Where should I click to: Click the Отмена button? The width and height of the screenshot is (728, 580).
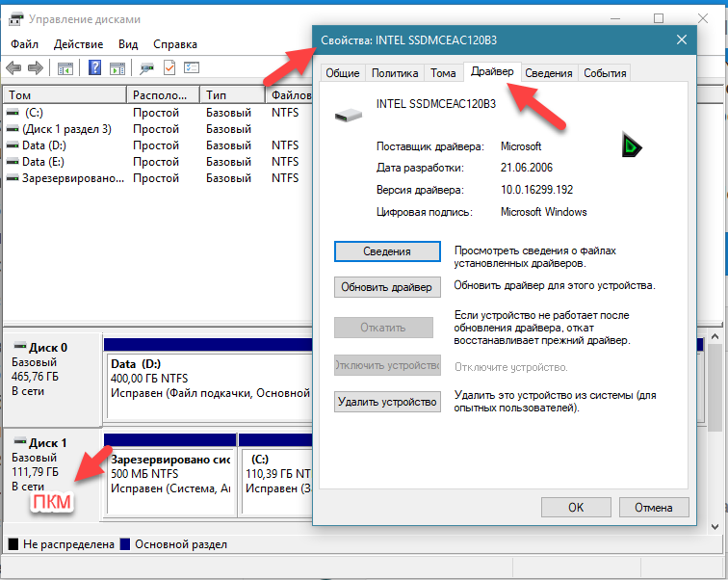coord(654,507)
